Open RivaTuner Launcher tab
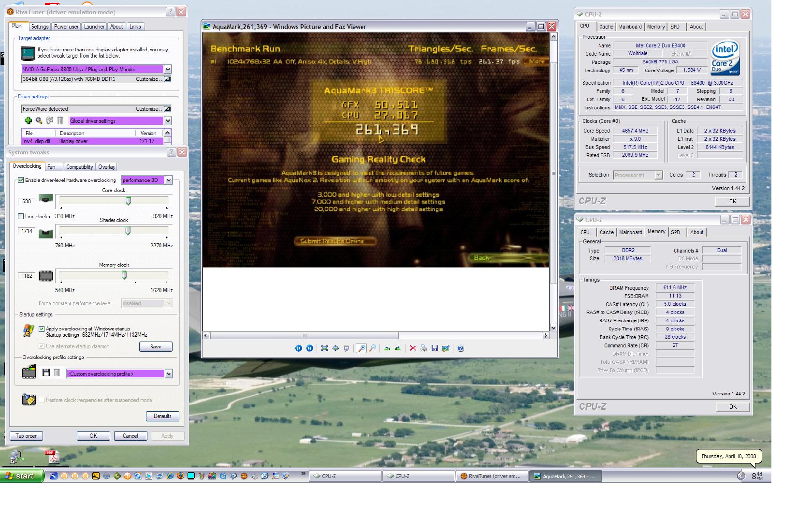 pyautogui.click(x=94, y=27)
